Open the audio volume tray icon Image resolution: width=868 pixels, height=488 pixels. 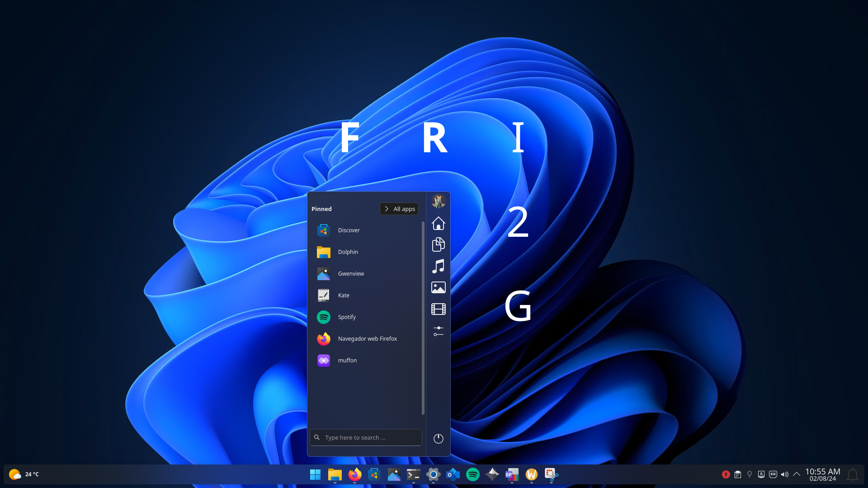click(x=784, y=474)
